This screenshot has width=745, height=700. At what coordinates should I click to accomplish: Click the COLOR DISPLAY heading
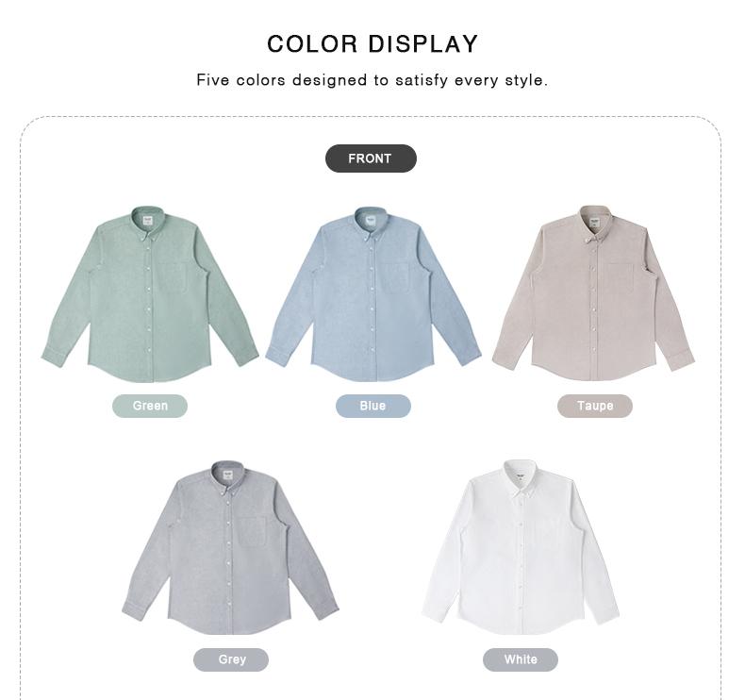coord(372,44)
